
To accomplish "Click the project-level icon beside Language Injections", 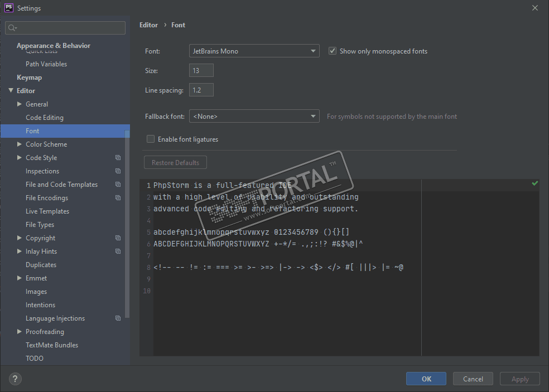I will pyautogui.click(x=118, y=318).
